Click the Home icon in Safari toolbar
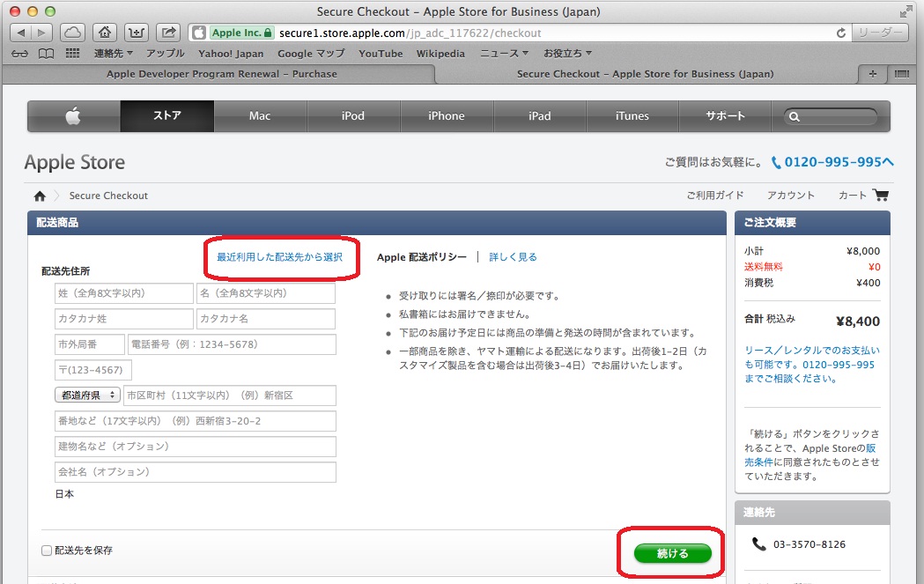924x584 pixels. pos(105,33)
